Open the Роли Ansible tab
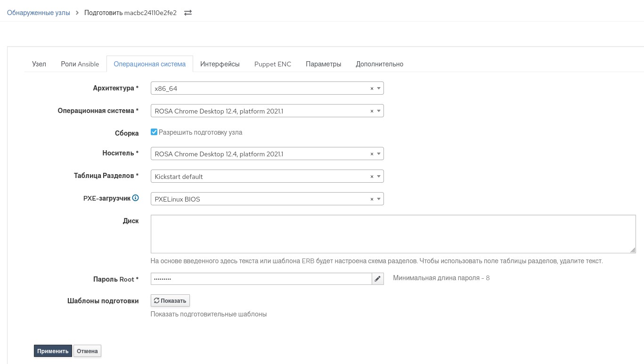Image resolution: width=644 pixels, height=364 pixels. click(x=80, y=64)
